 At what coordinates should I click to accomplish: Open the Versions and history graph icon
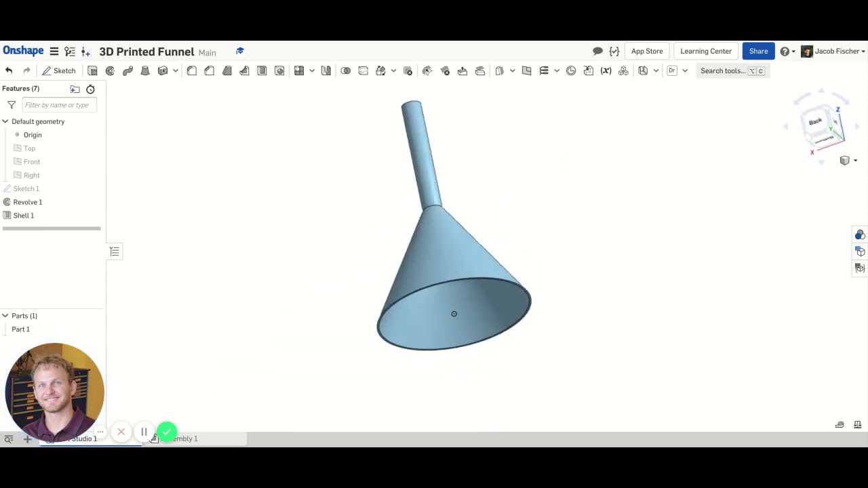pyautogui.click(x=69, y=52)
